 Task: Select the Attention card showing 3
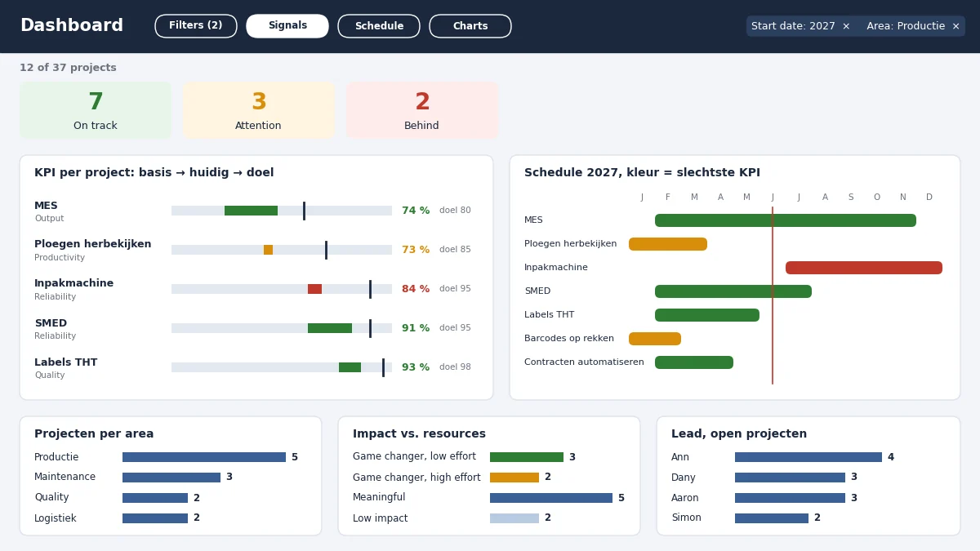(259, 110)
